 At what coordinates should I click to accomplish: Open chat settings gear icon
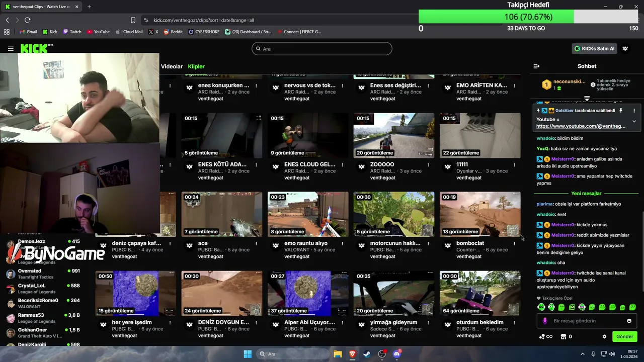click(x=604, y=336)
